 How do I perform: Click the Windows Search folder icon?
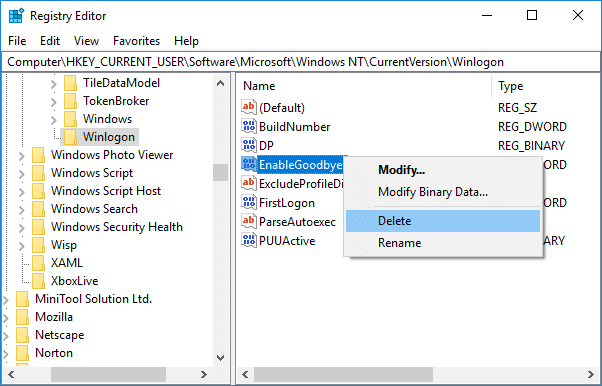point(38,209)
